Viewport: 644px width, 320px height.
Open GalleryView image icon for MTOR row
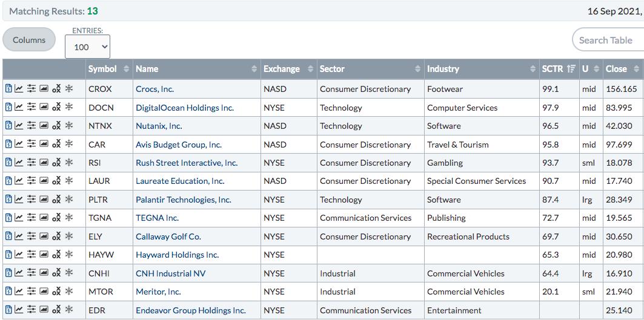point(44,292)
